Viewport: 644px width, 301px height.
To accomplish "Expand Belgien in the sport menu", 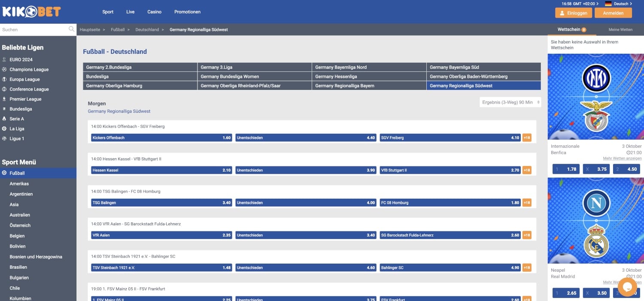I will click(x=17, y=236).
